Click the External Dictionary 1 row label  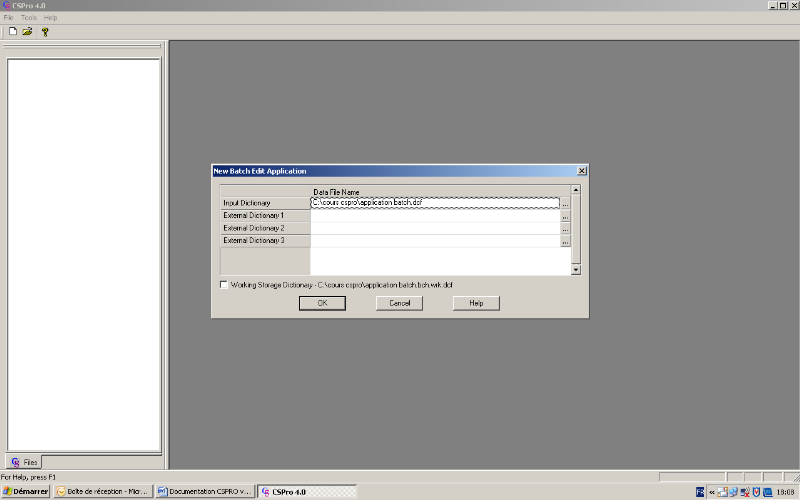tap(265, 216)
